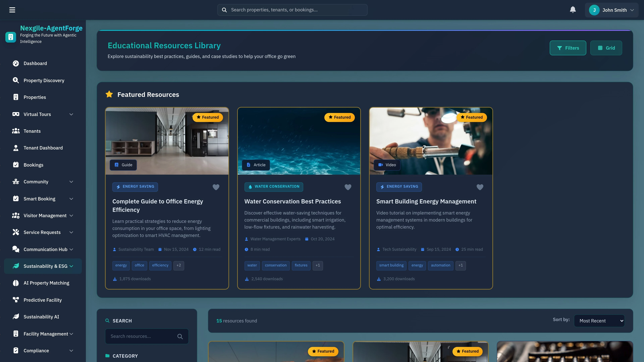This screenshot has height=362, width=644.
Task: Go to Tenant Dashboard in sidebar
Action: point(43,148)
